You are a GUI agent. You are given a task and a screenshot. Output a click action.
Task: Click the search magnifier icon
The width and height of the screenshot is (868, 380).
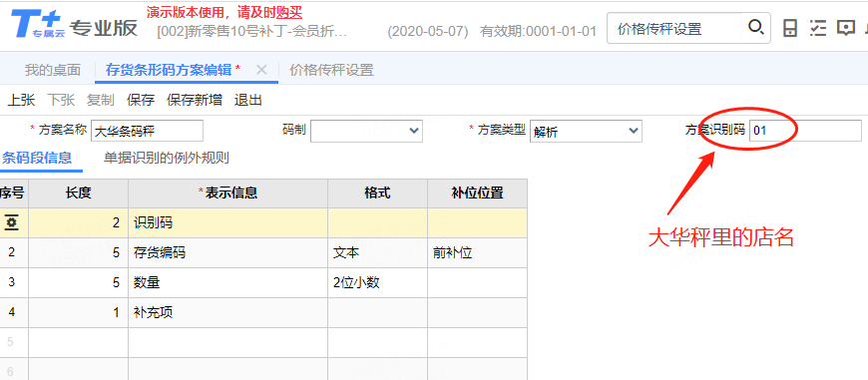click(x=755, y=27)
